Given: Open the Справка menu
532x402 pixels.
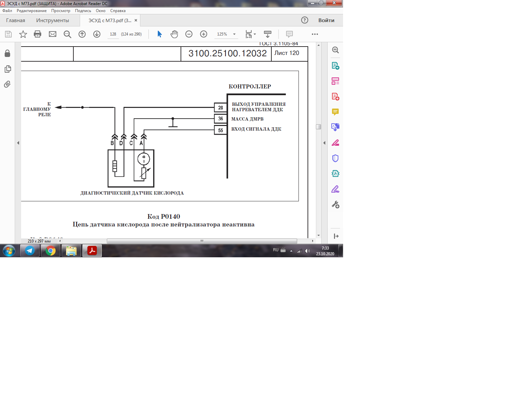Looking at the screenshot, I should [118, 11].
